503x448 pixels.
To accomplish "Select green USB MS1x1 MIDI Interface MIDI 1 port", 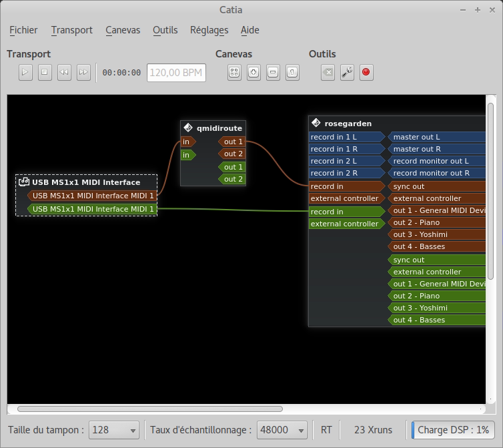I will (x=92, y=209).
